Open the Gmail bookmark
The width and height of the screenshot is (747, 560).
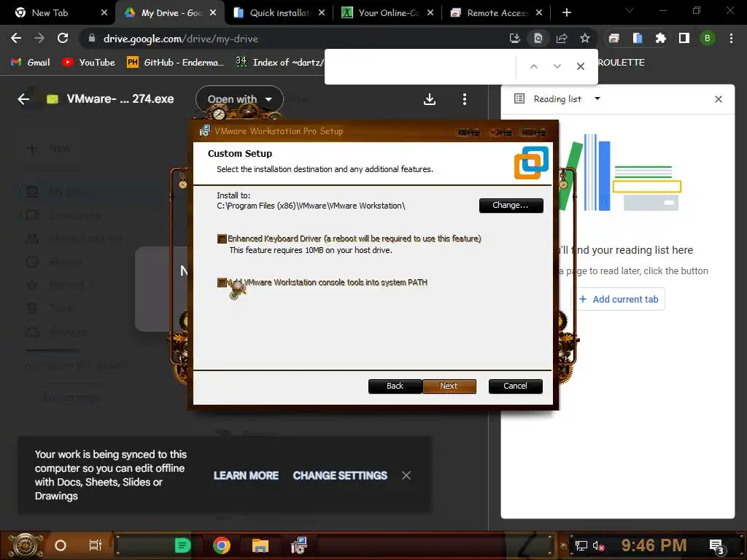point(31,63)
